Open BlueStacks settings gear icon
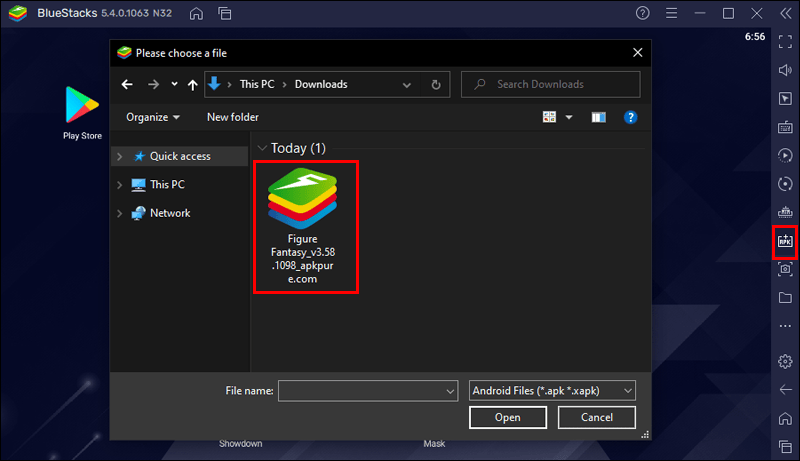The width and height of the screenshot is (800, 461). point(785,361)
